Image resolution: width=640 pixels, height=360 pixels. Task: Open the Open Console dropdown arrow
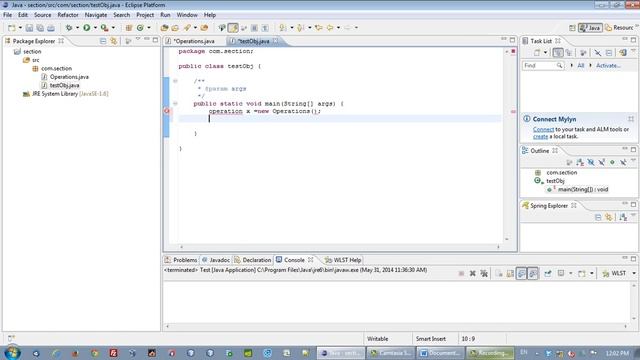pyautogui.click(x=591, y=273)
